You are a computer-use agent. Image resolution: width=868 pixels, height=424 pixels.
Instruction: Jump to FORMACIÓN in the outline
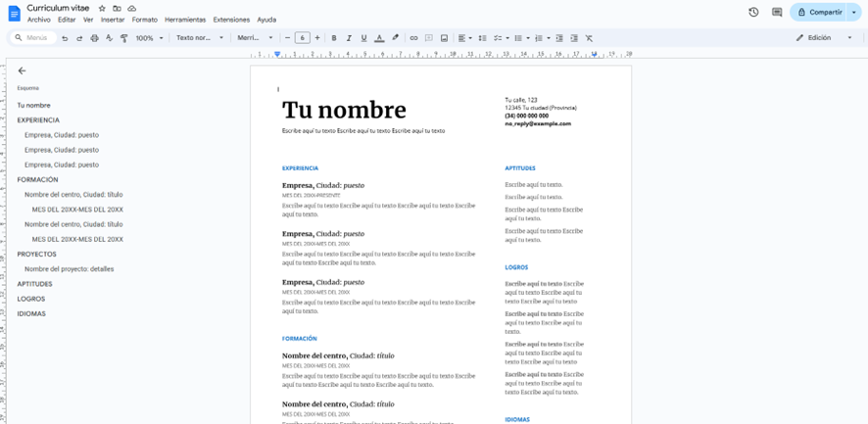pyautogui.click(x=37, y=180)
